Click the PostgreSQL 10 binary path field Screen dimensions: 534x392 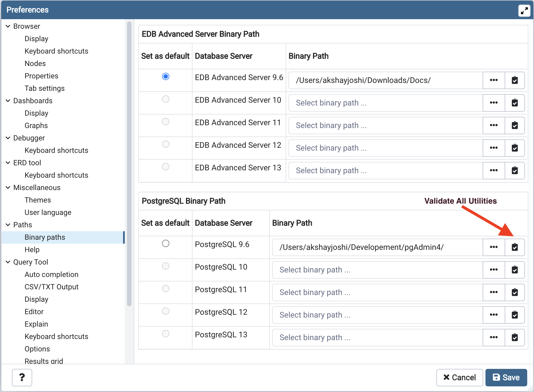click(x=377, y=270)
